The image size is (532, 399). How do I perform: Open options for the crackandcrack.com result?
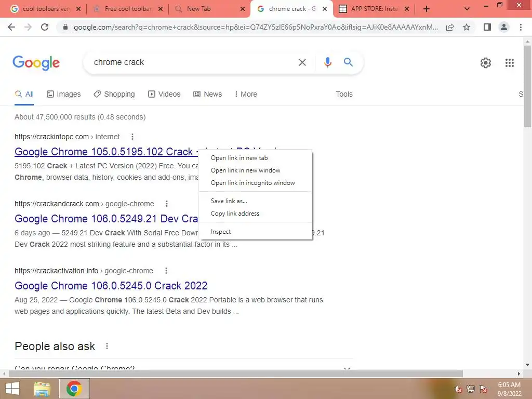click(x=167, y=204)
